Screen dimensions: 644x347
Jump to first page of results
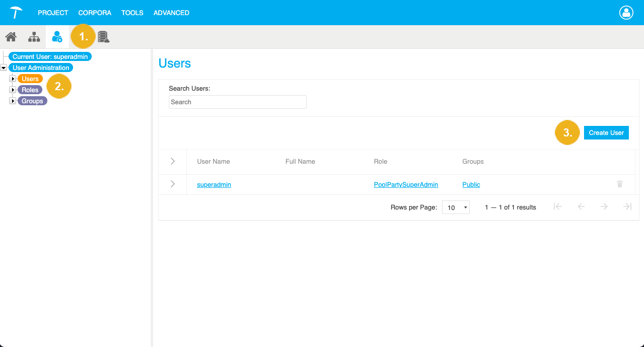(557, 206)
